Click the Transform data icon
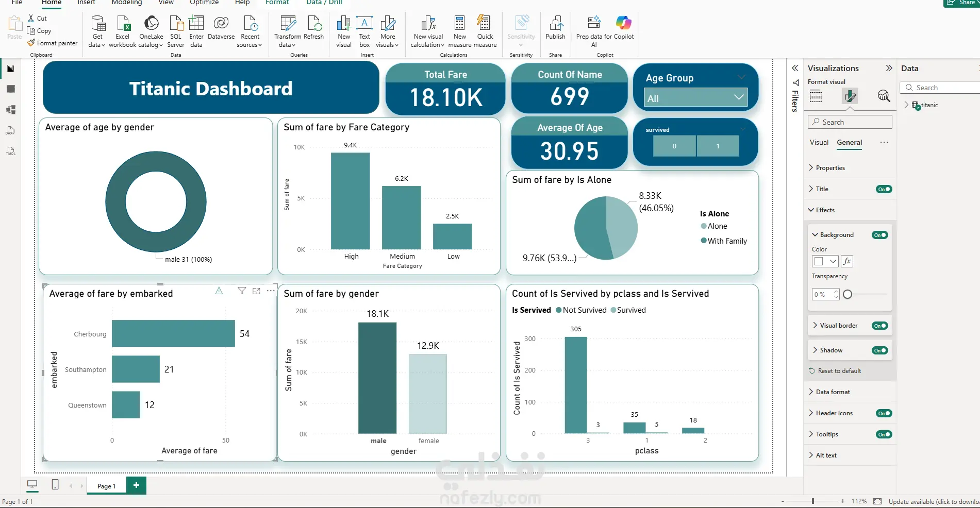The width and height of the screenshot is (980, 508). [288, 31]
